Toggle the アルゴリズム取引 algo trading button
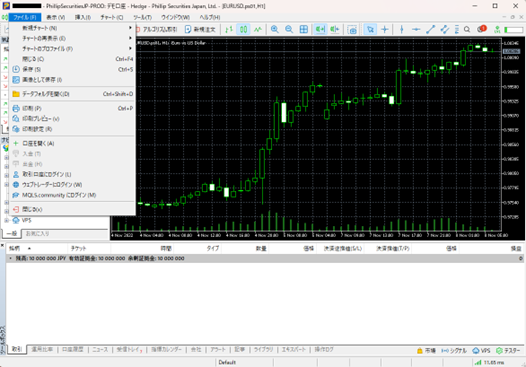The image size is (526, 367). point(156,30)
